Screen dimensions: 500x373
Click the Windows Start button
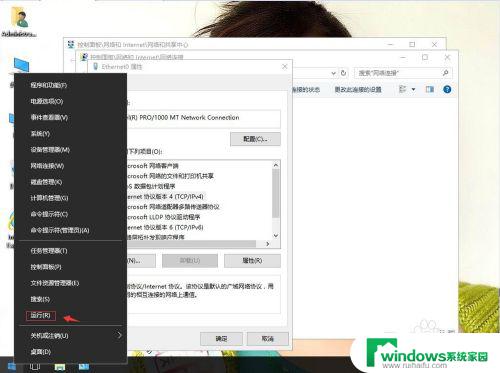coord(12,367)
